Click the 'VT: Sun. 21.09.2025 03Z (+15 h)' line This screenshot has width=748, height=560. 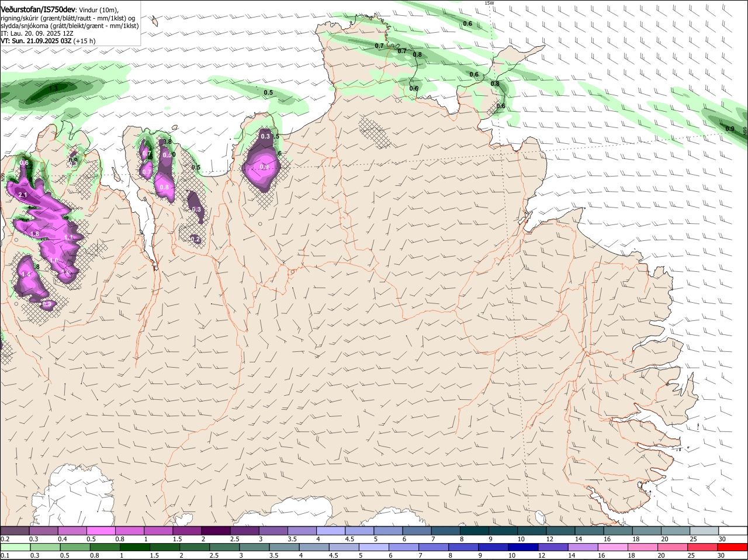point(48,41)
